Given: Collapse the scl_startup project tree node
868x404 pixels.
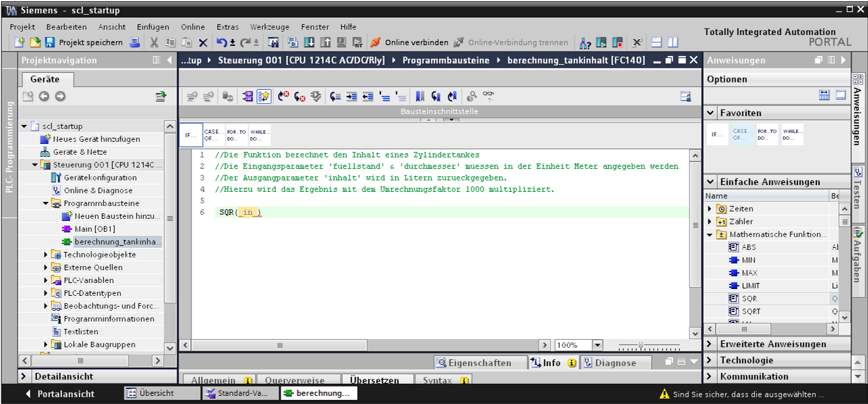Looking at the screenshot, I should (24, 126).
